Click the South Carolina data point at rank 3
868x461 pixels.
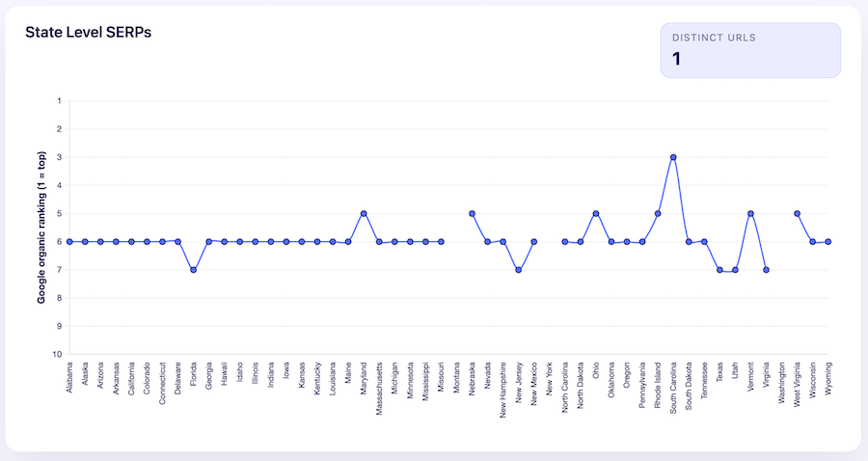(673, 157)
